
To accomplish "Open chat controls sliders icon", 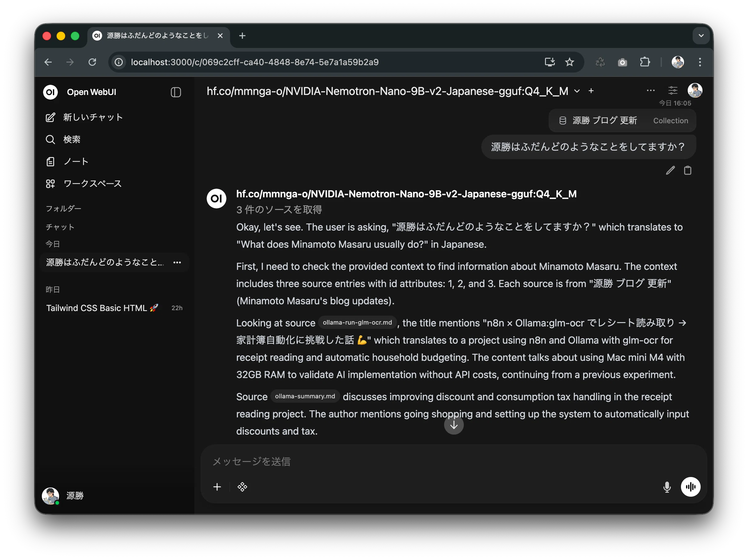I will coord(673,90).
